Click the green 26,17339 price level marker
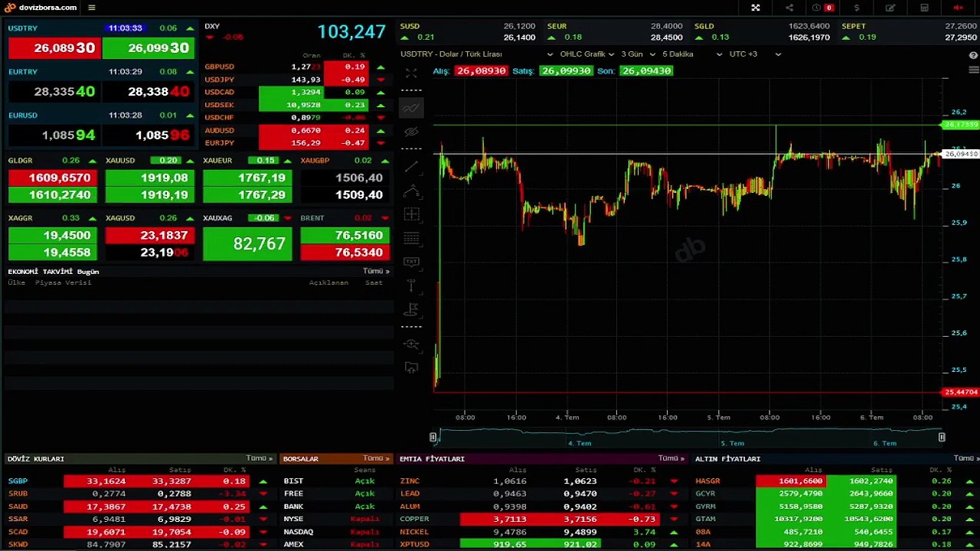 [960, 125]
